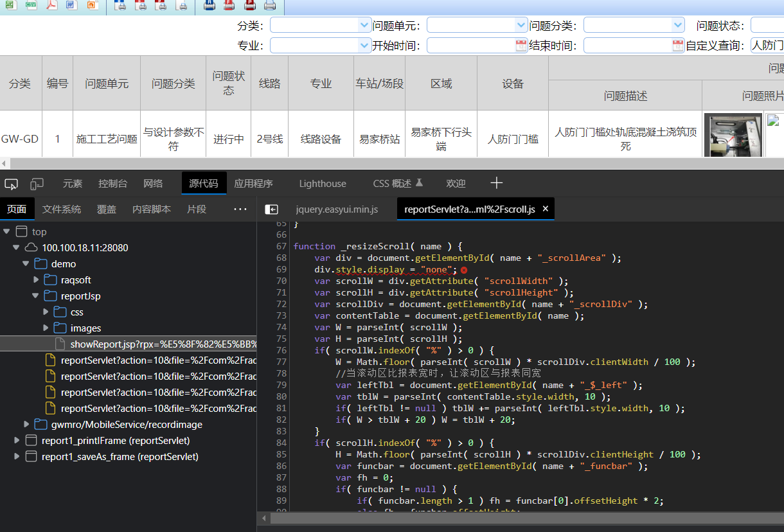Close the reportServlet scroll.js file tab
The width and height of the screenshot is (784, 532).
(546, 209)
